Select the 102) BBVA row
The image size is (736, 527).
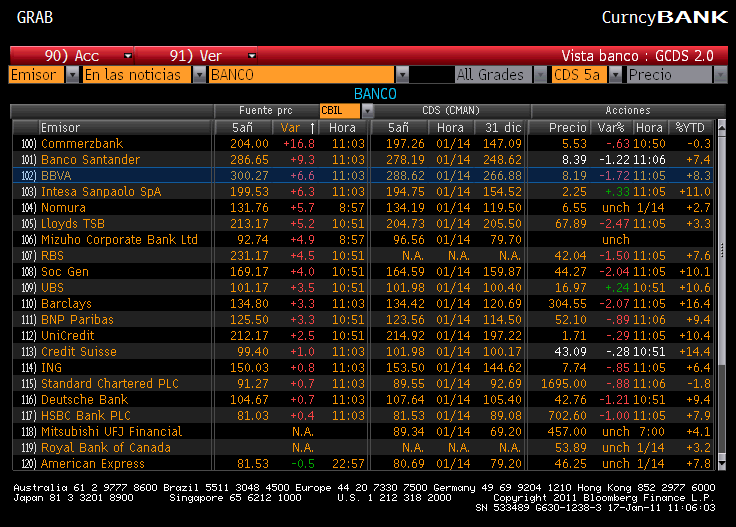pyautogui.click(x=362, y=176)
